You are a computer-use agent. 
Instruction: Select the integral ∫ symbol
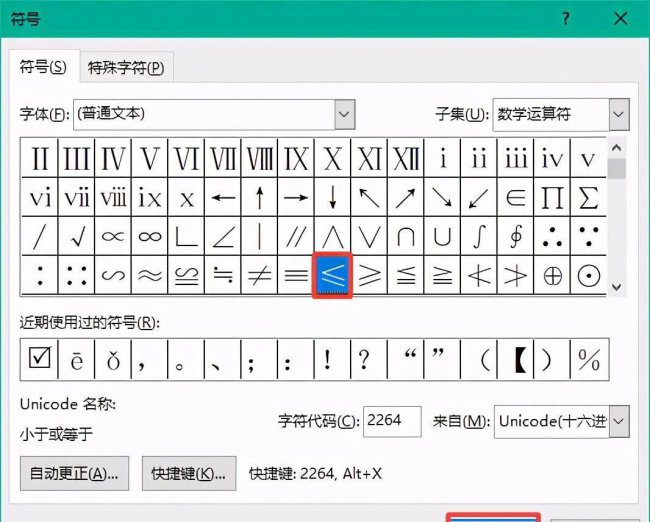point(479,236)
